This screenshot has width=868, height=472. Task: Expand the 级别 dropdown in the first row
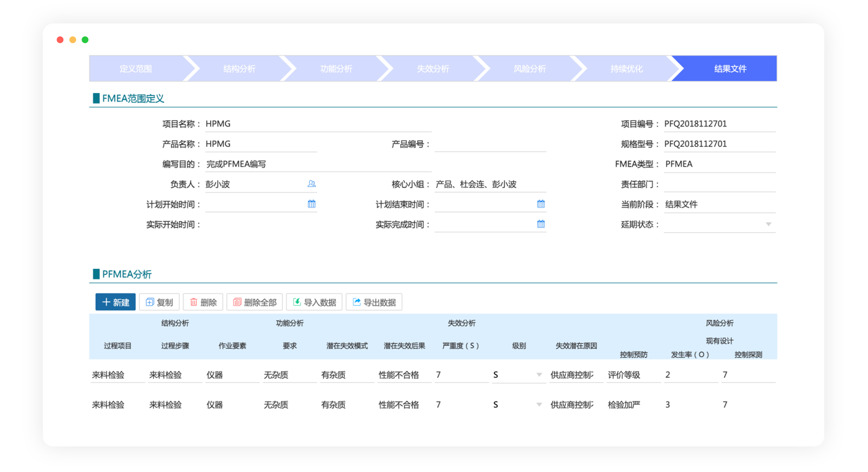click(540, 374)
